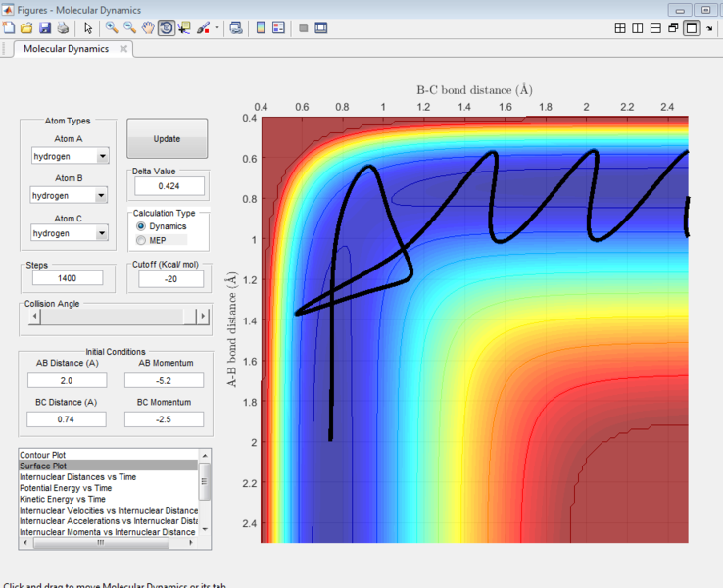
Task: Activate the Data Cursor tool
Action: tap(184, 27)
